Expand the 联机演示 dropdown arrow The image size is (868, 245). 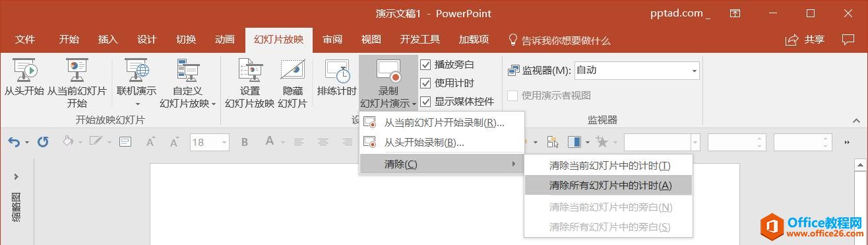coord(137,104)
